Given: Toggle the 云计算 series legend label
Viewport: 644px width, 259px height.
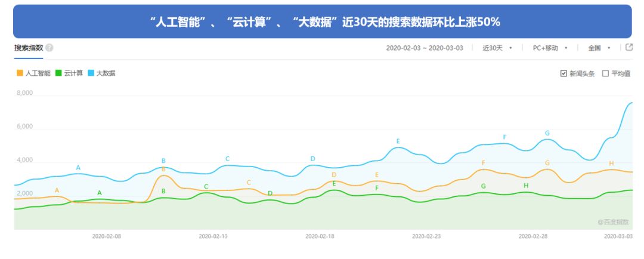Looking at the screenshot, I should point(73,73).
